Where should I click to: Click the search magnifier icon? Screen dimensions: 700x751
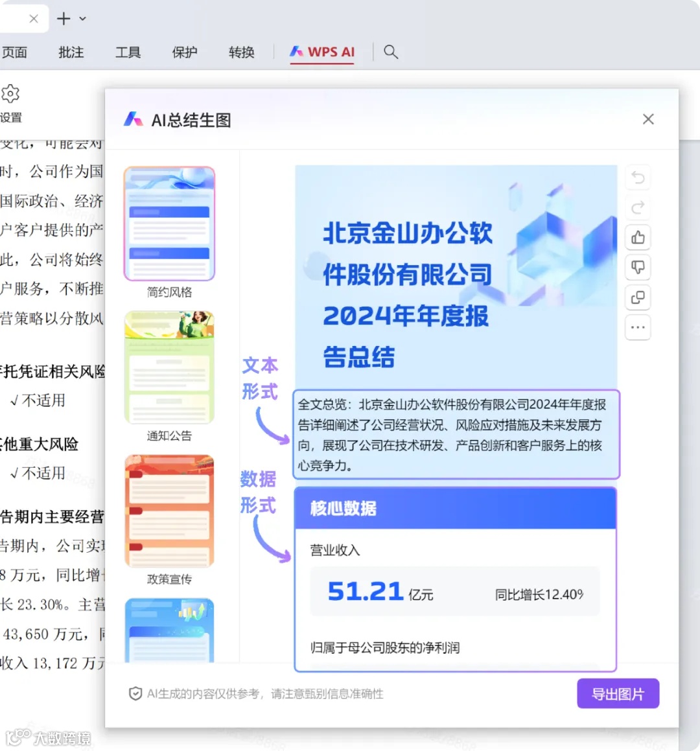pyautogui.click(x=391, y=52)
